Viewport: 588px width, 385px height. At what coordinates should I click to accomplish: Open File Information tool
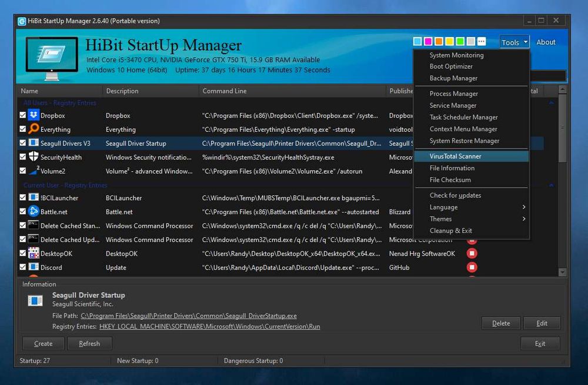[x=472, y=168]
